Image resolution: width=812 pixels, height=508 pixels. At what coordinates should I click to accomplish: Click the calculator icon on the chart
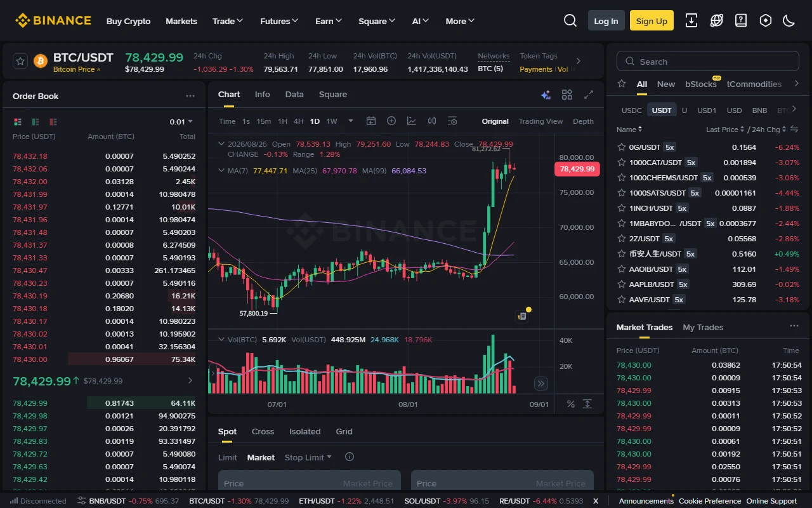coord(522,316)
